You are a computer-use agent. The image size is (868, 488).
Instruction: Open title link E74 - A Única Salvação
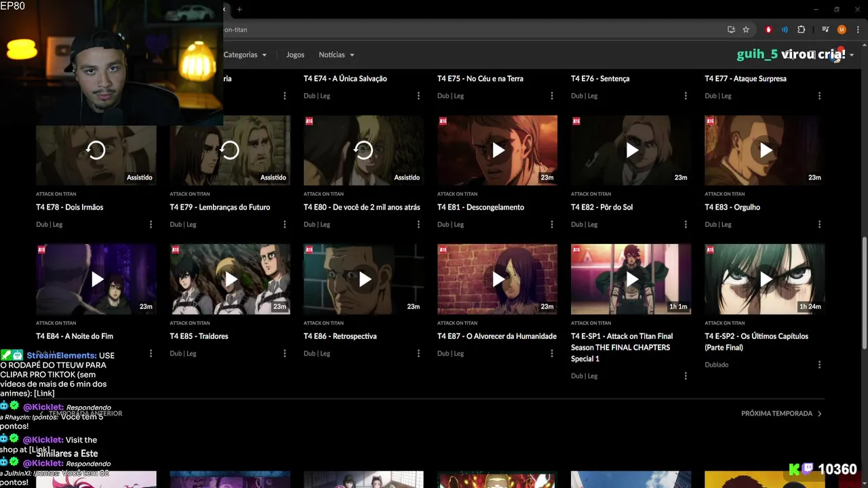[x=345, y=79]
